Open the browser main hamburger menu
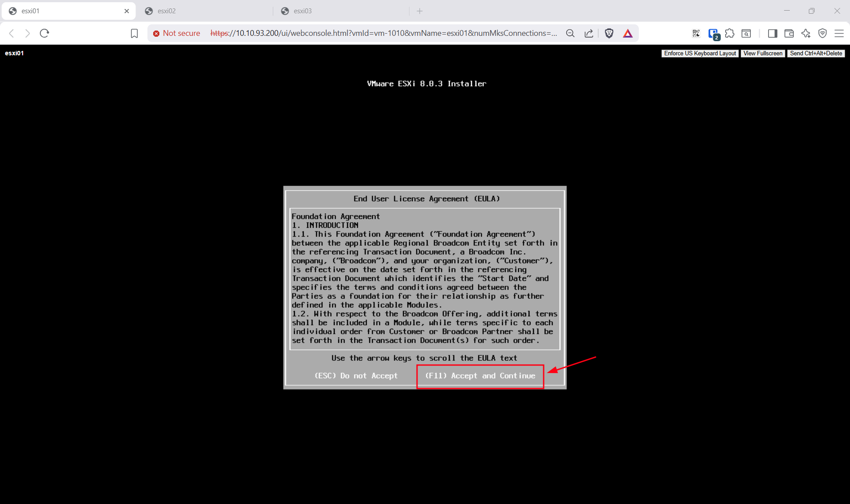This screenshot has height=504, width=850. [x=839, y=33]
